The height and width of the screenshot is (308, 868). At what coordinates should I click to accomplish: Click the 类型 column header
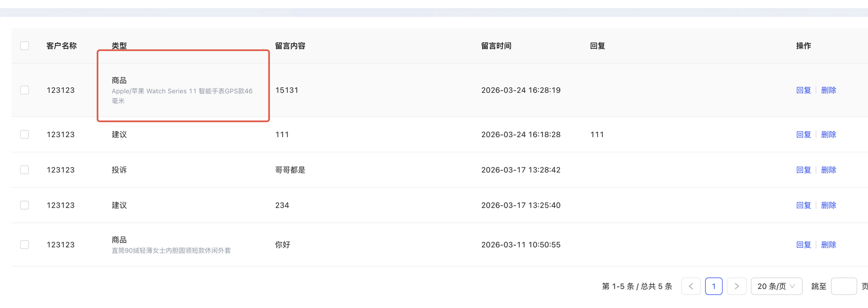[119, 46]
